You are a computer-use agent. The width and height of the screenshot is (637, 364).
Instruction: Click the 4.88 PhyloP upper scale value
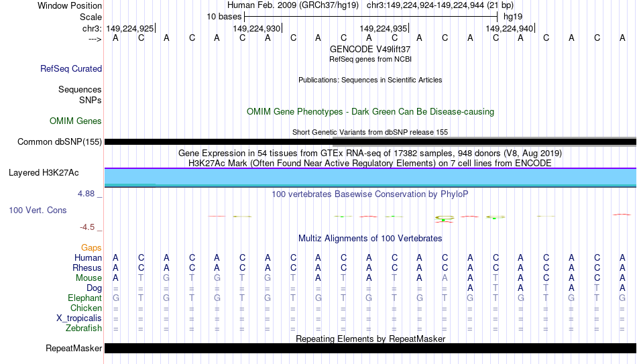[86, 194]
